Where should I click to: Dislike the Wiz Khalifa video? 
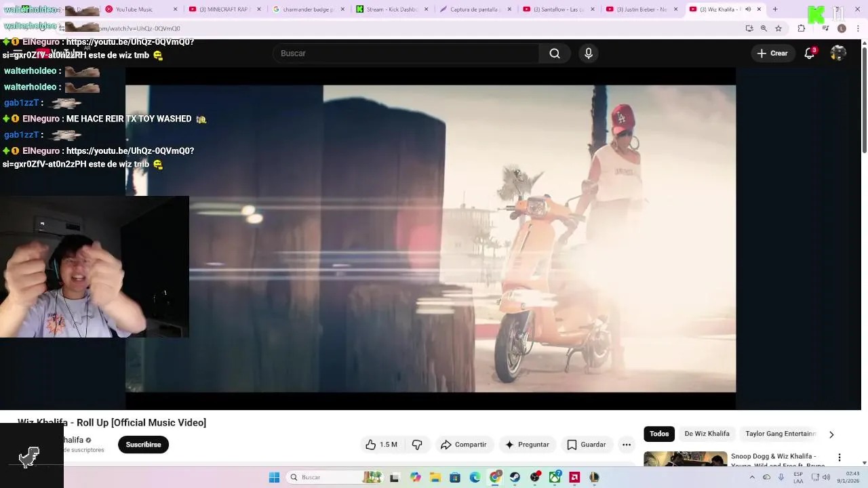417,445
